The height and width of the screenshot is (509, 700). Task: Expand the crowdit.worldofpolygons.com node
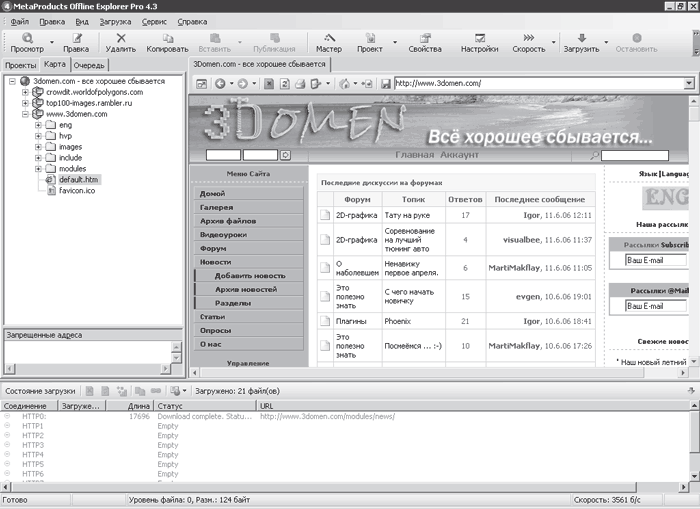[25, 92]
